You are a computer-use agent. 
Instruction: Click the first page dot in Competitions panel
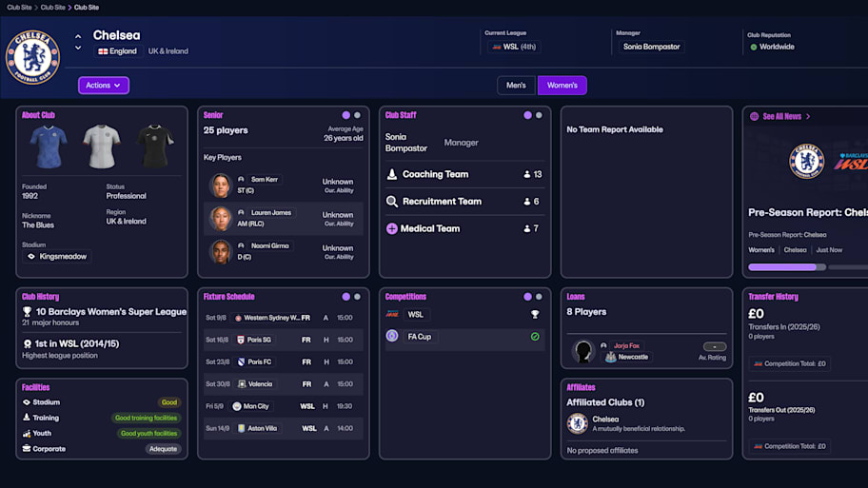coord(527,297)
